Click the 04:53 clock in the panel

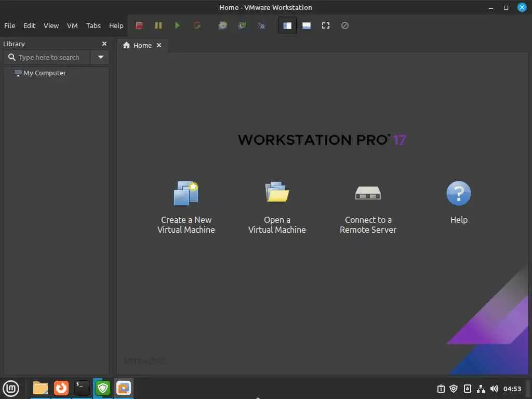coord(512,389)
